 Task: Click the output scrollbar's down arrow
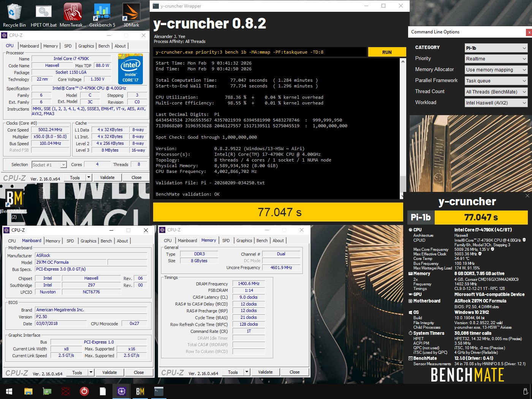[402, 196]
